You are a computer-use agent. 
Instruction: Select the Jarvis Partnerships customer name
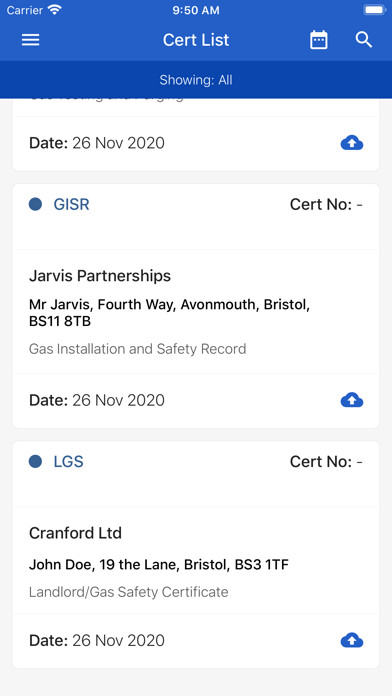100,276
